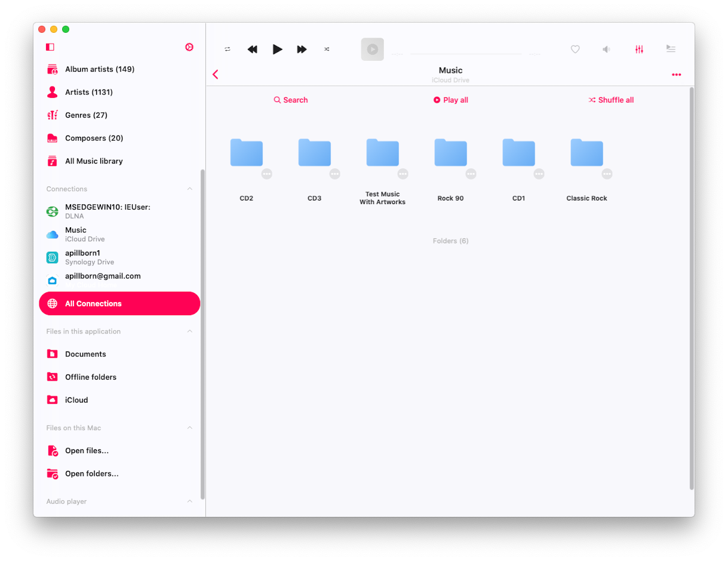Go to the previous track

(x=252, y=50)
